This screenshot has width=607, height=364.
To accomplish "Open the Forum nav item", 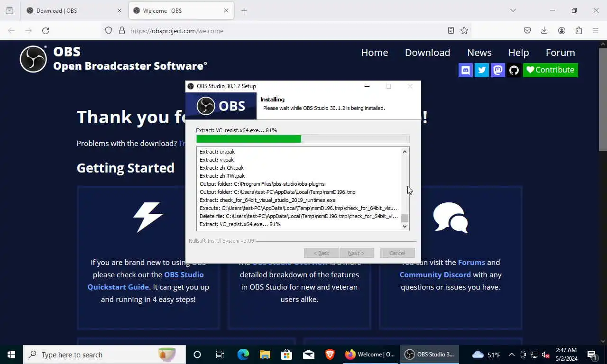I will [x=560, y=53].
